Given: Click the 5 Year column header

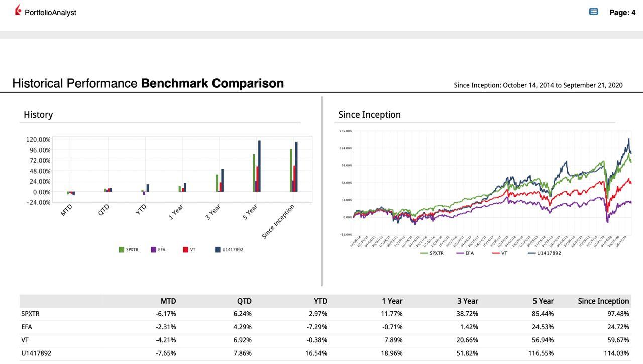Looking at the screenshot, I should [543, 301].
